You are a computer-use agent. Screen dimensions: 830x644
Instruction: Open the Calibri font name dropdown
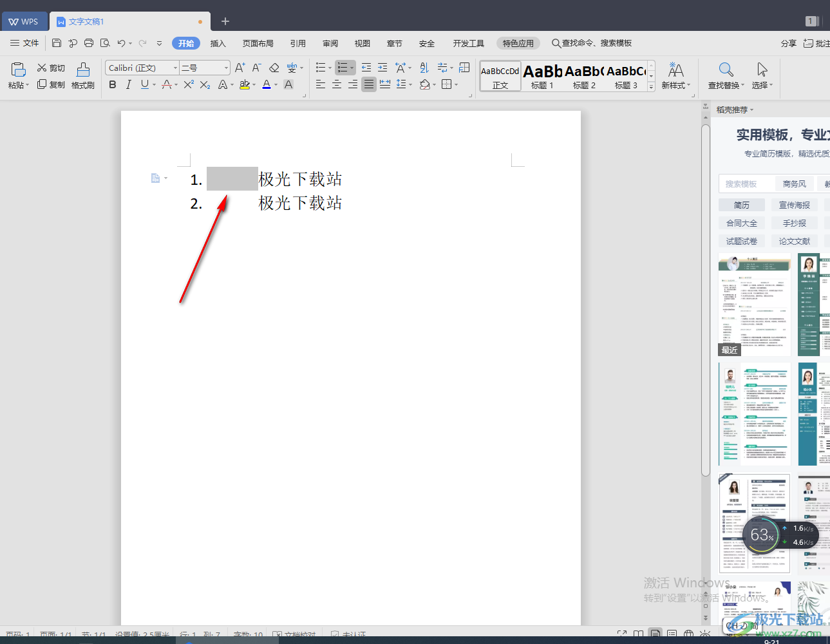coord(175,68)
